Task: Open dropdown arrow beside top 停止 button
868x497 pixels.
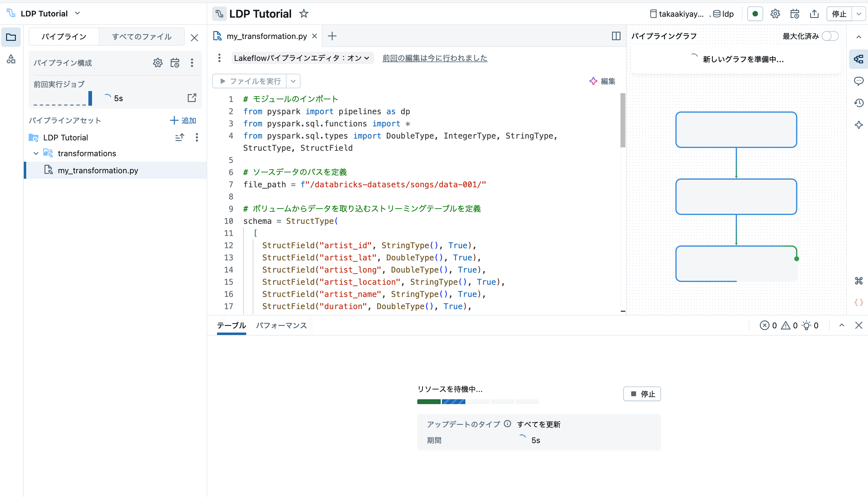Action: coord(859,14)
